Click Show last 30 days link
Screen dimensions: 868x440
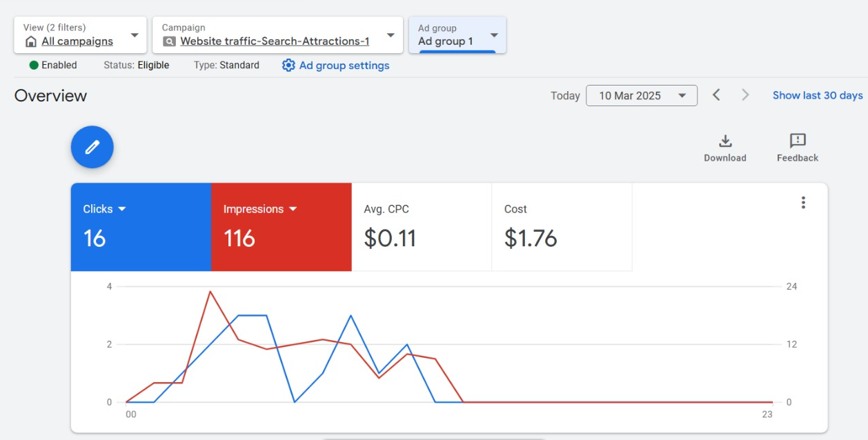pos(817,95)
